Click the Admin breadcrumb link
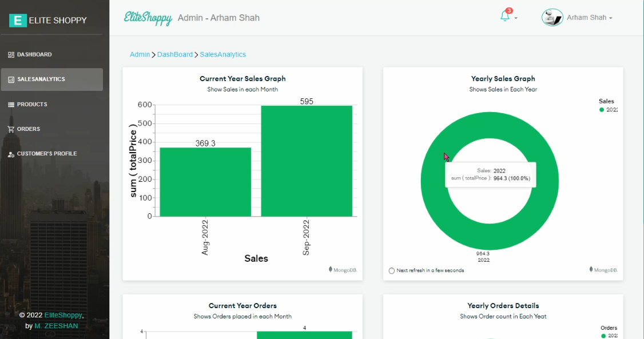 tap(140, 54)
